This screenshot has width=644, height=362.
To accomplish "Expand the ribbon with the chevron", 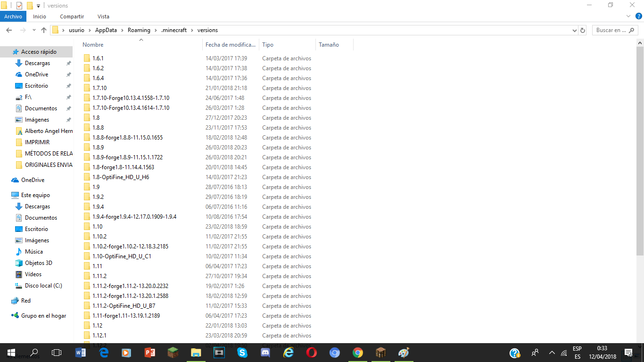I will pos(628,16).
